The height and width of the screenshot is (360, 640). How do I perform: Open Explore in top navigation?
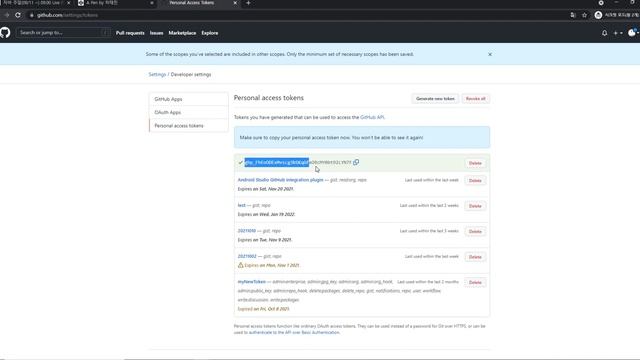coord(210,33)
